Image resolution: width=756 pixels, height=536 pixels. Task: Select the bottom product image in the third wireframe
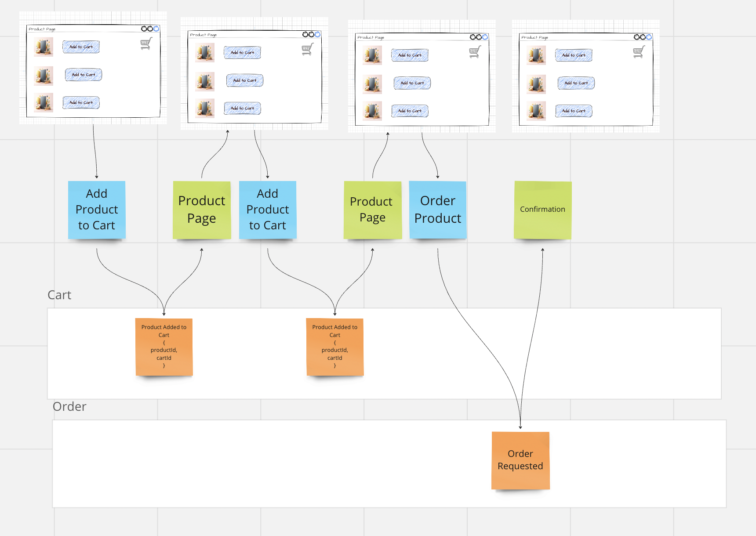(372, 111)
